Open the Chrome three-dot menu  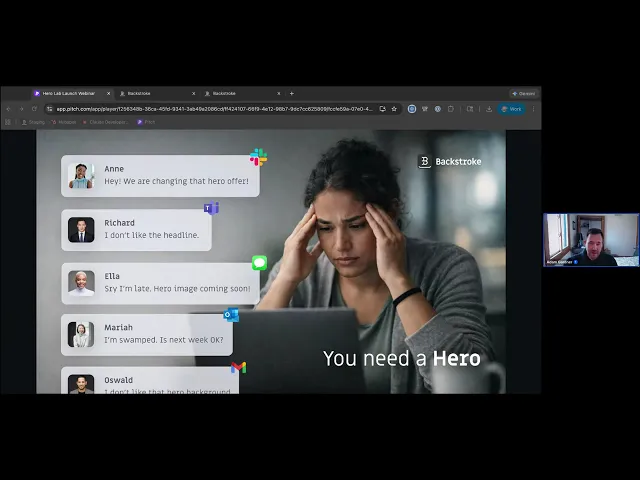533,109
